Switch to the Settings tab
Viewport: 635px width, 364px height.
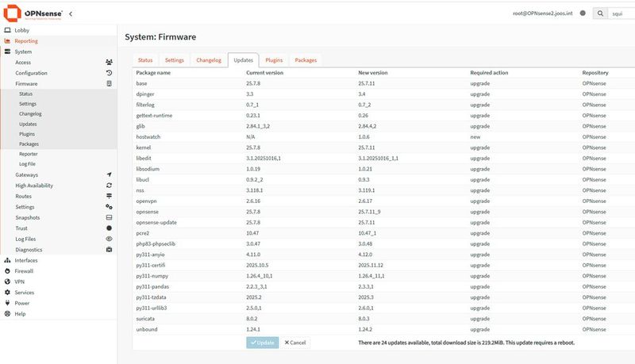coord(174,59)
